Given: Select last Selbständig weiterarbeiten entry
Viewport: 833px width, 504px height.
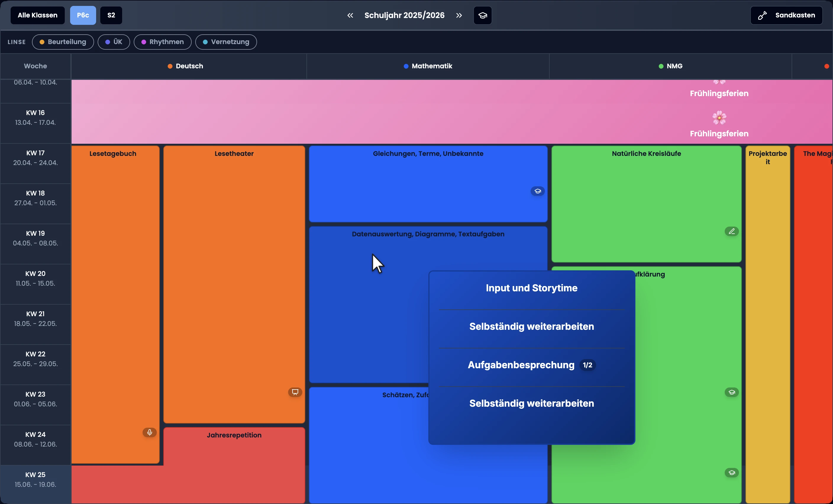Looking at the screenshot, I should 532,403.
